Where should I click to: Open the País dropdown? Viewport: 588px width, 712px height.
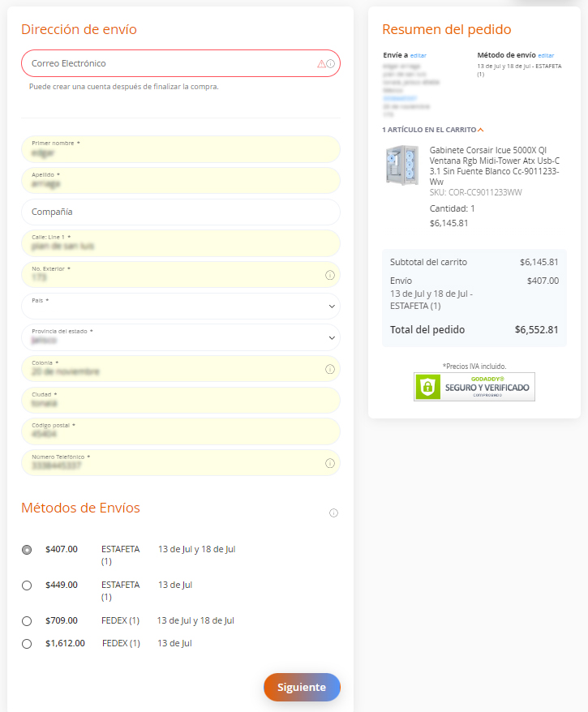[180, 307]
